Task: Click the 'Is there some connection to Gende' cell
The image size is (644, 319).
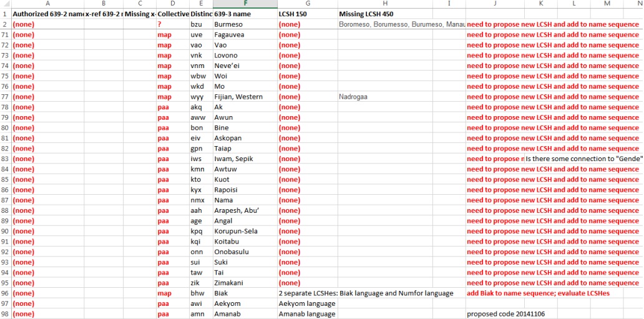Action: (583, 159)
